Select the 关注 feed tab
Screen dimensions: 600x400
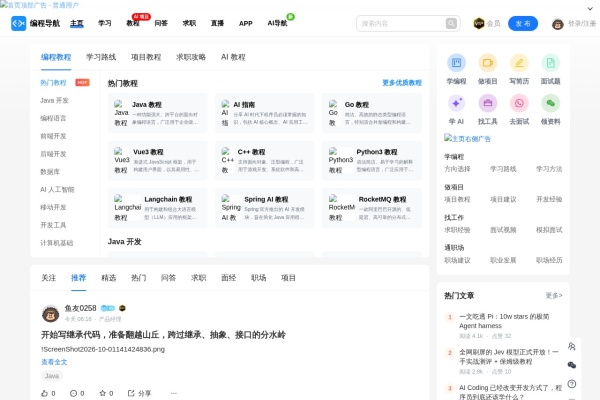coord(49,278)
